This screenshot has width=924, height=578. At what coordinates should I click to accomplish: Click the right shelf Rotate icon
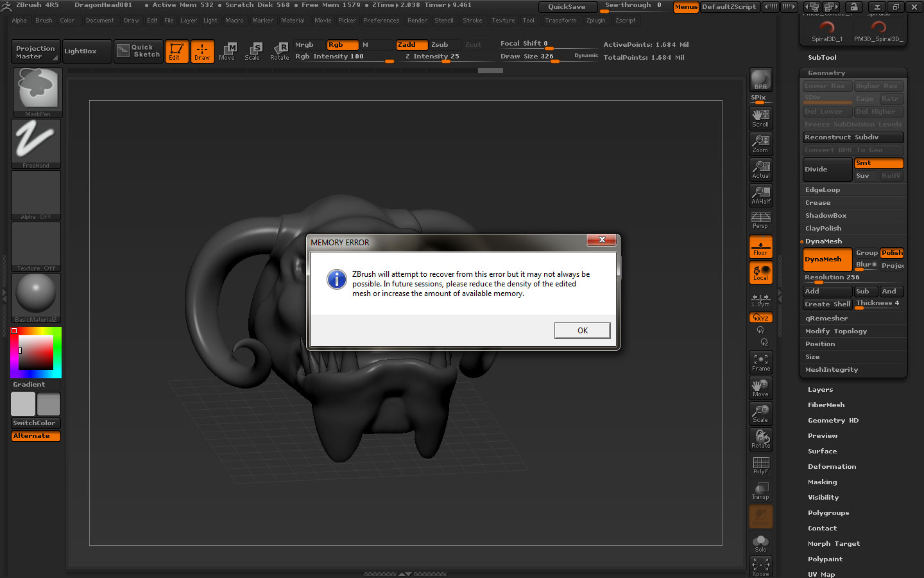point(760,439)
